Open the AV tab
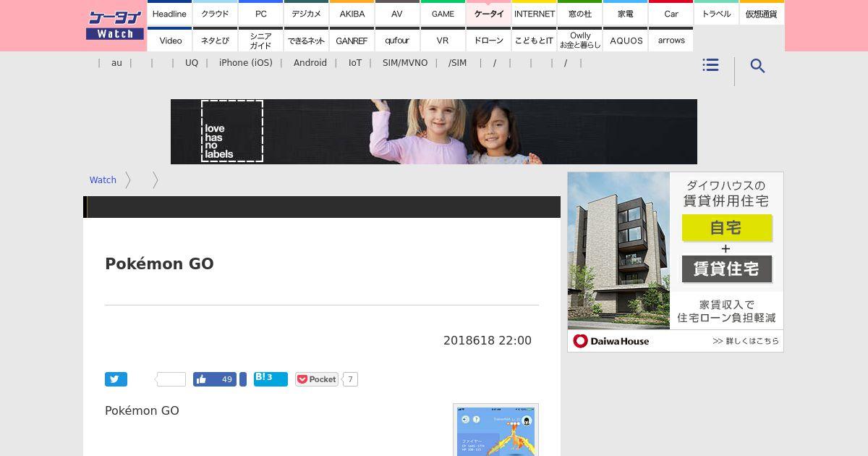 pos(397,13)
